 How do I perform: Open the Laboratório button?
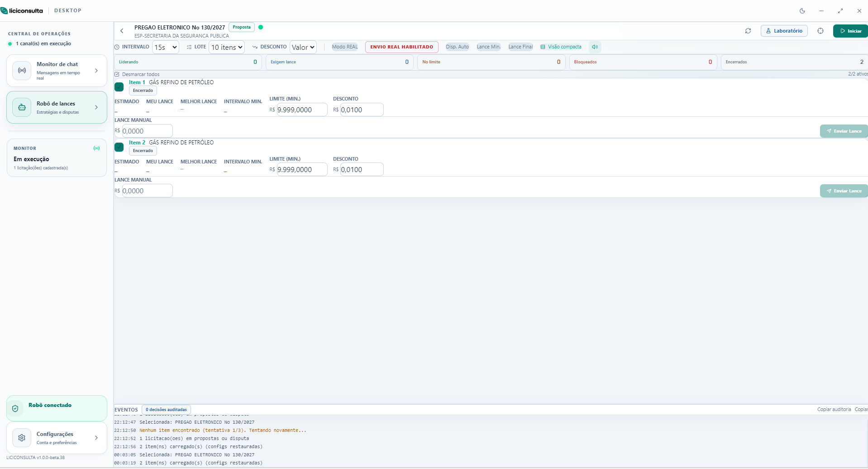(x=784, y=31)
